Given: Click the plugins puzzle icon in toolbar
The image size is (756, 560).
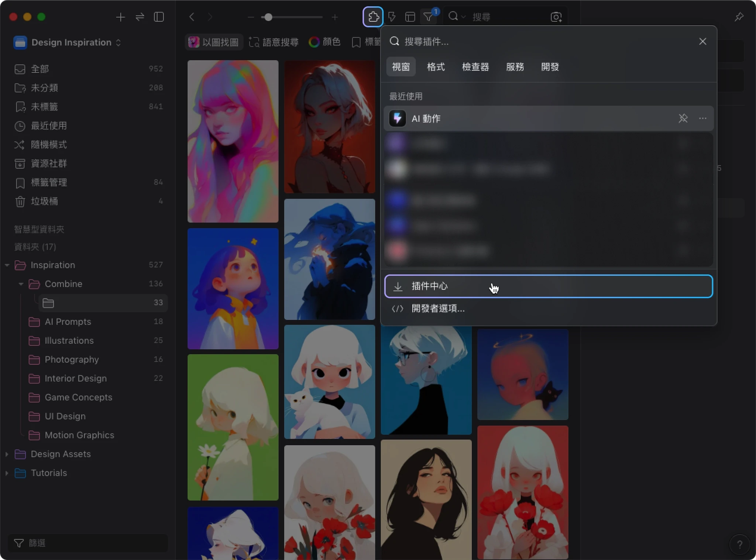Looking at the screenshot, I should pyautogui.click(x=373, y=17).
